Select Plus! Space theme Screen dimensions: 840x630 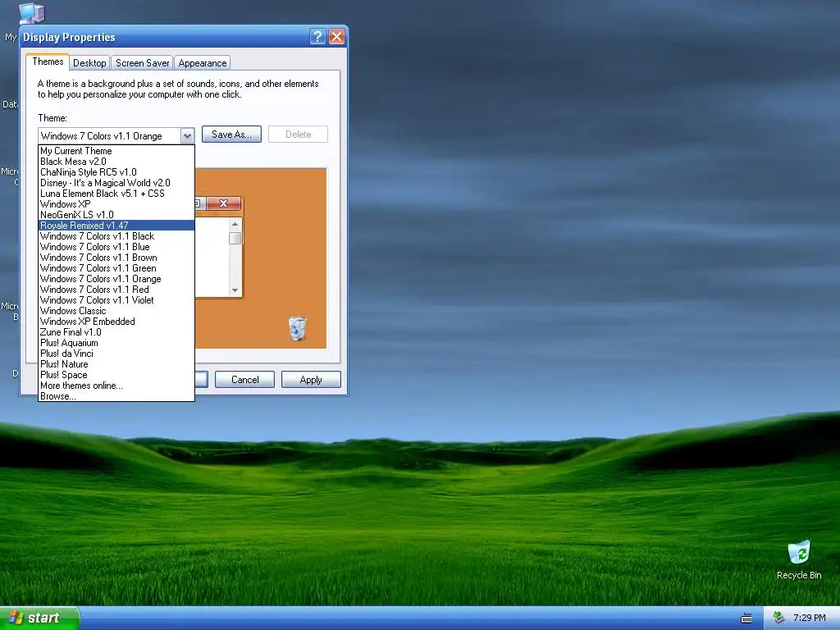click(x=116, y=375)
